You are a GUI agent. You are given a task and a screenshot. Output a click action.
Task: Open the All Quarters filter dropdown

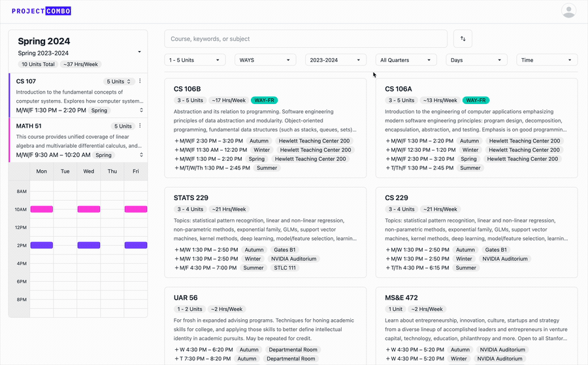coord(406,60)
